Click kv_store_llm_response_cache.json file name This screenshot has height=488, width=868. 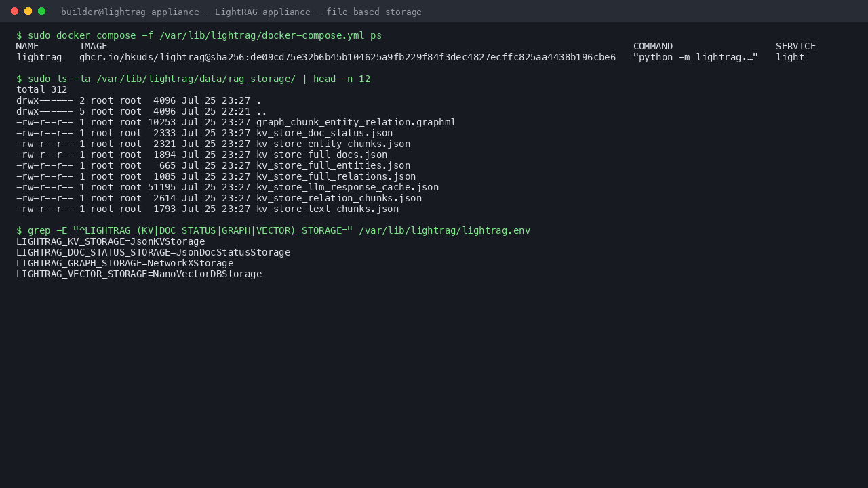pos(347,187)
